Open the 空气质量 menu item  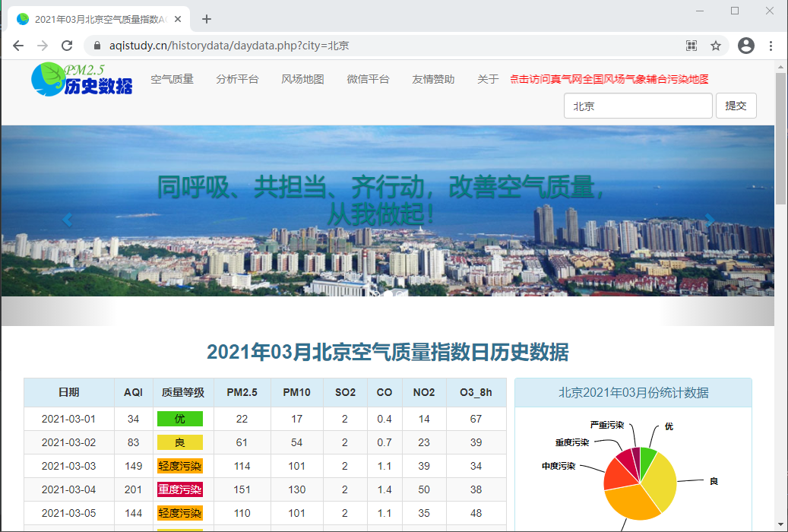coord(172,79)
